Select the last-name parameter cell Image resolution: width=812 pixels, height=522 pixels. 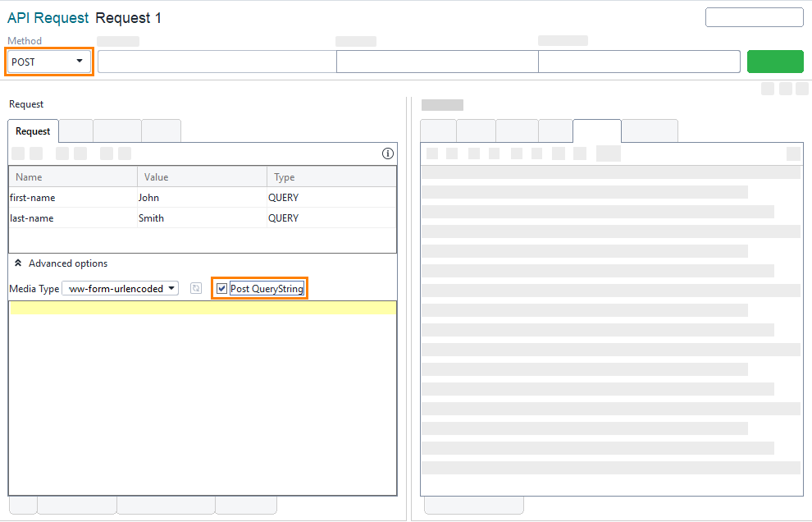72,218
